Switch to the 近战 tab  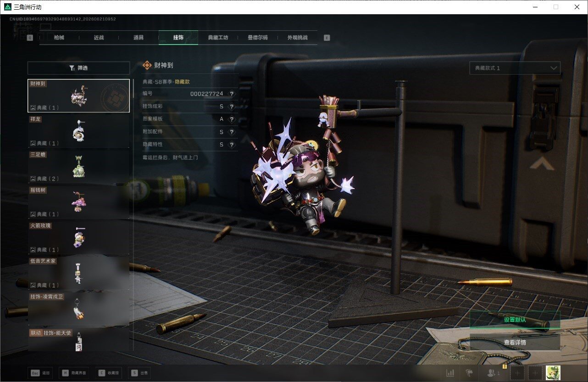point(99,38)
